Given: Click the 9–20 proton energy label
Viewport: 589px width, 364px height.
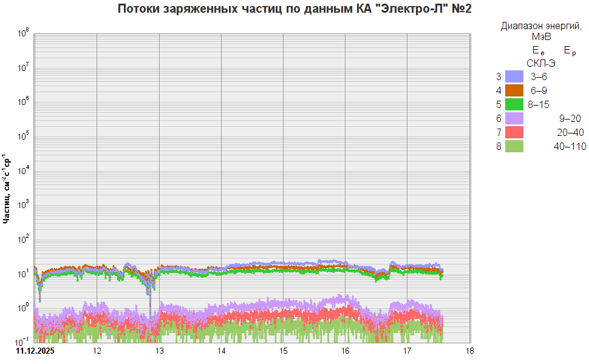Looking at the screenshot, I should tap(570, 118).
